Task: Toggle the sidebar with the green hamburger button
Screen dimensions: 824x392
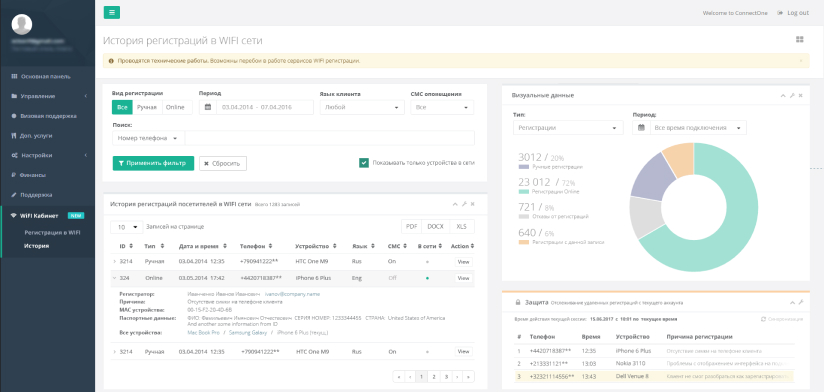Action: (112, 13)
